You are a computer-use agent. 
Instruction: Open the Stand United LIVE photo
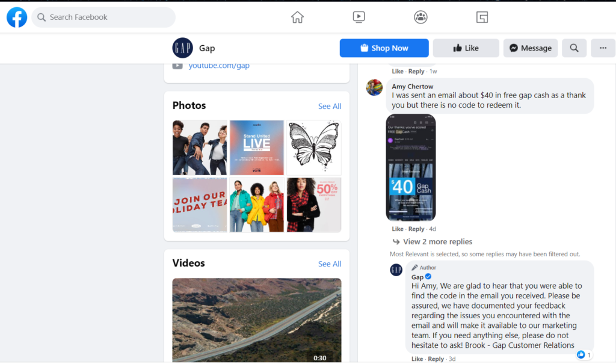coord(256,147)
